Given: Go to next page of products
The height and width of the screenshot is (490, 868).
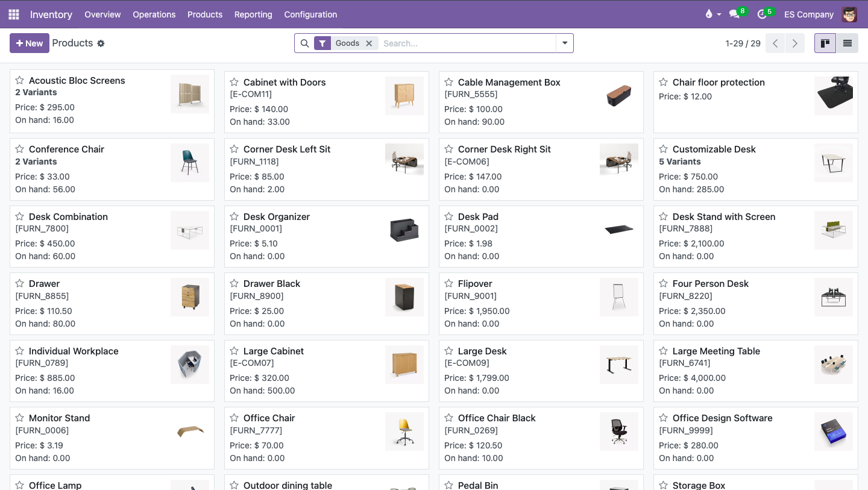Looking at the screenshot, I should pyautogui.click(x=794, y=43).
